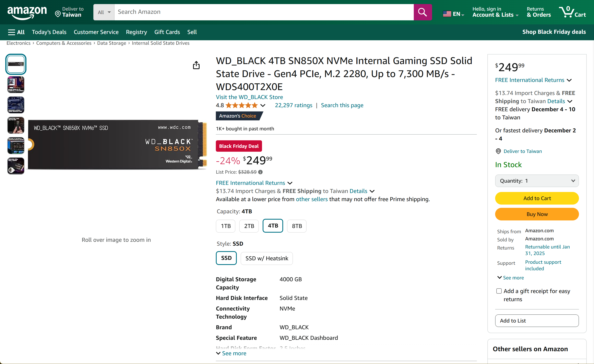Click Add to List button
This screenshot has width=594, height=364.
(x=537, y=321)
